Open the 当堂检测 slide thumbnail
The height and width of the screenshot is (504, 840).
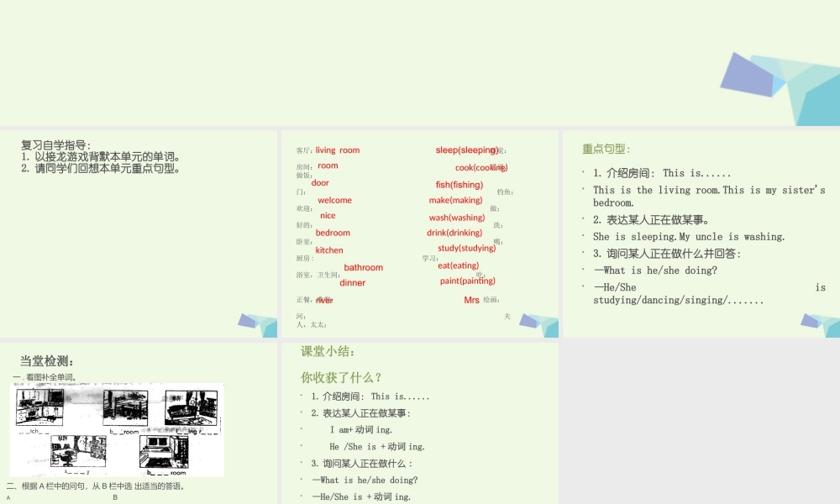(x=139, y=423)
